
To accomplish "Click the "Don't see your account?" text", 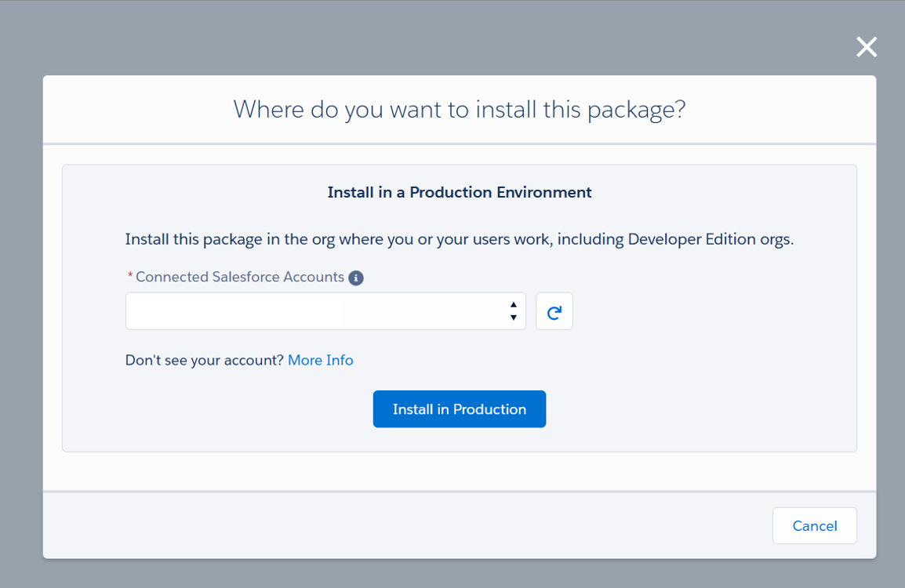I will (x=204, y=360).
